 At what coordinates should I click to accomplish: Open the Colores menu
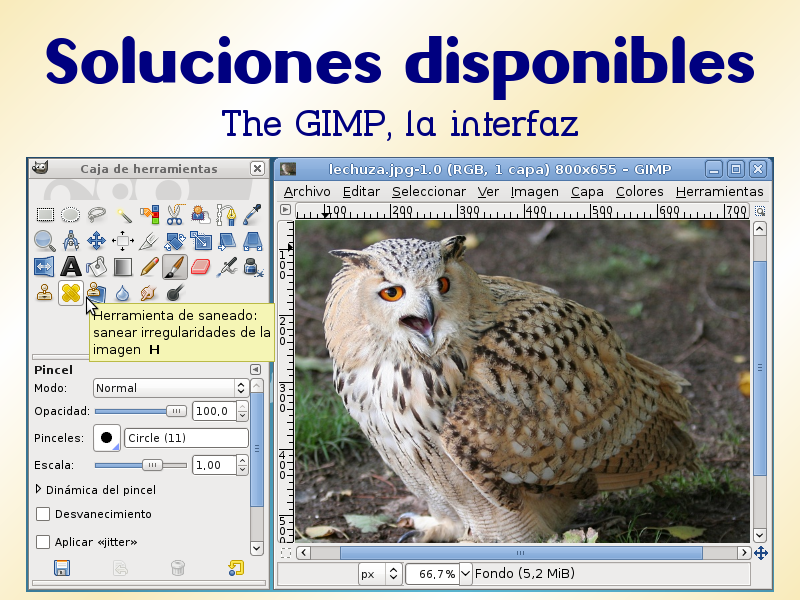coord(639,191)
